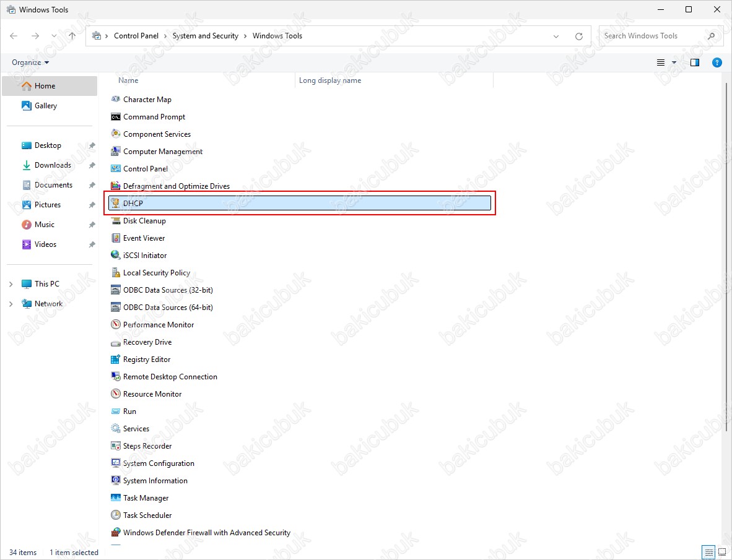Expand the Network tree node
Screen dimensions: 732x560
[11, 304]
